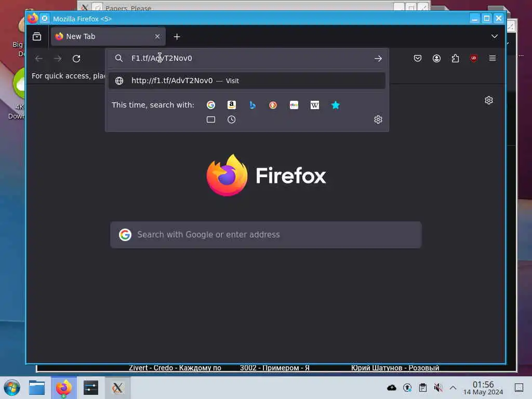Open the cloud tray icon
The height and width of the screenshot is (399, 532).
click(x=392, y=388)
